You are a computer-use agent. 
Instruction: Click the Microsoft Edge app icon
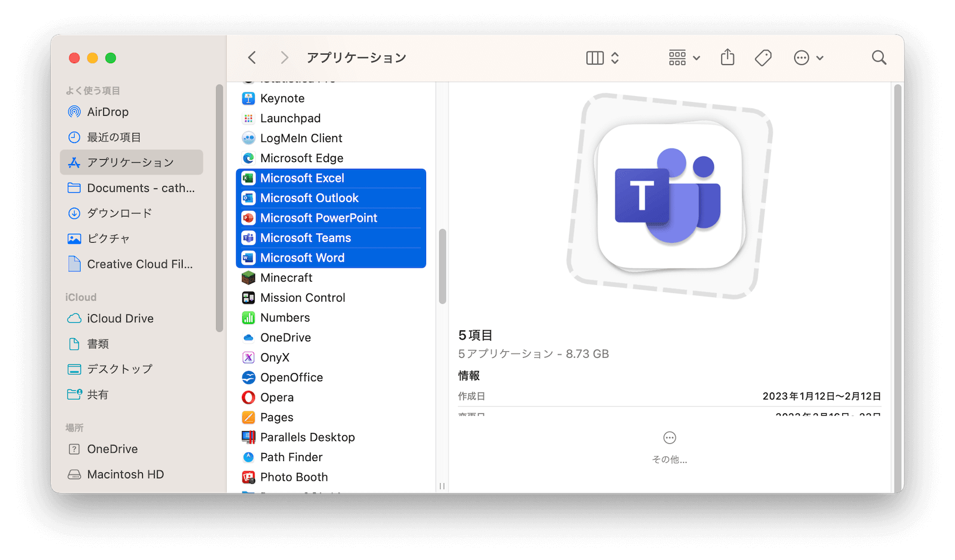[x=248, y=159]
